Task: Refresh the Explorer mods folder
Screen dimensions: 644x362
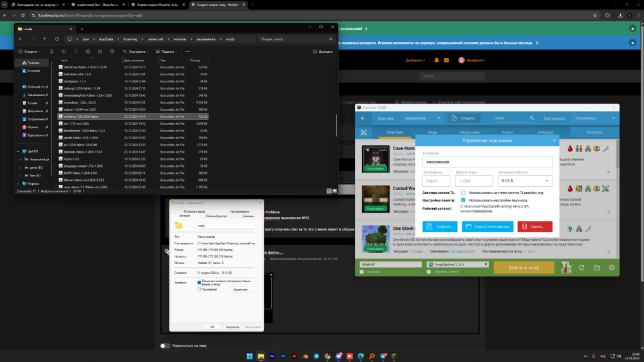Action: point(57,39)
